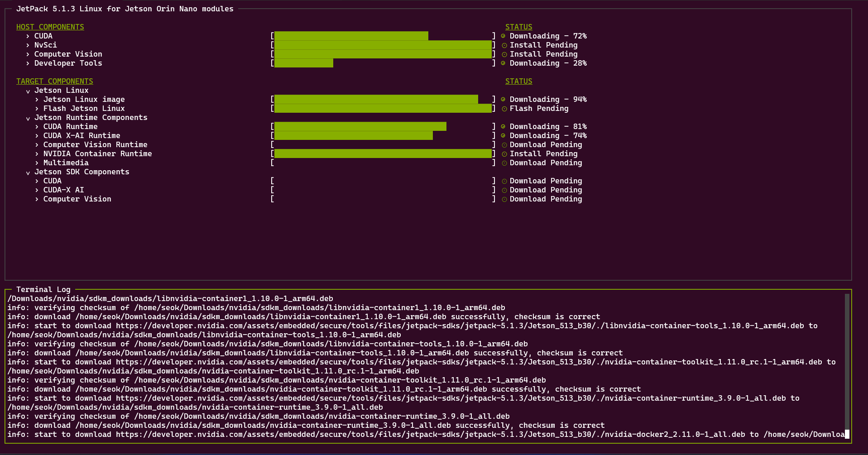The height and width of the screenshot is (455, 868).
Task: Click the Developer Tools downloading status icon
Action: [x=503, y=63]
